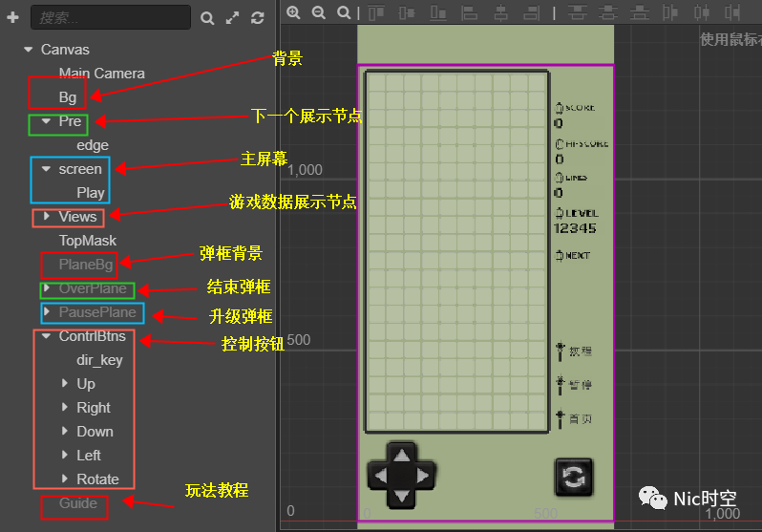Select the Play node
Image resolution: width=762 pixels, height=532 pixels.
91,193
